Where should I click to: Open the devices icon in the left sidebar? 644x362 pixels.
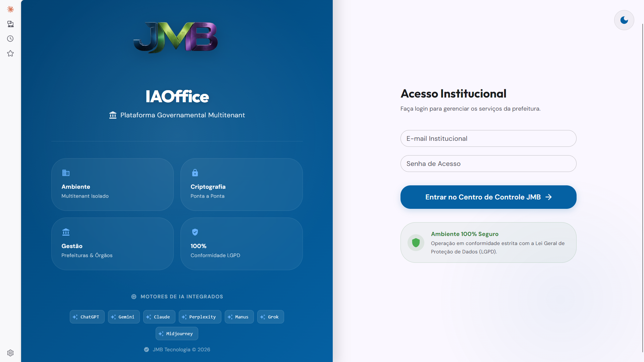point(10,24)
